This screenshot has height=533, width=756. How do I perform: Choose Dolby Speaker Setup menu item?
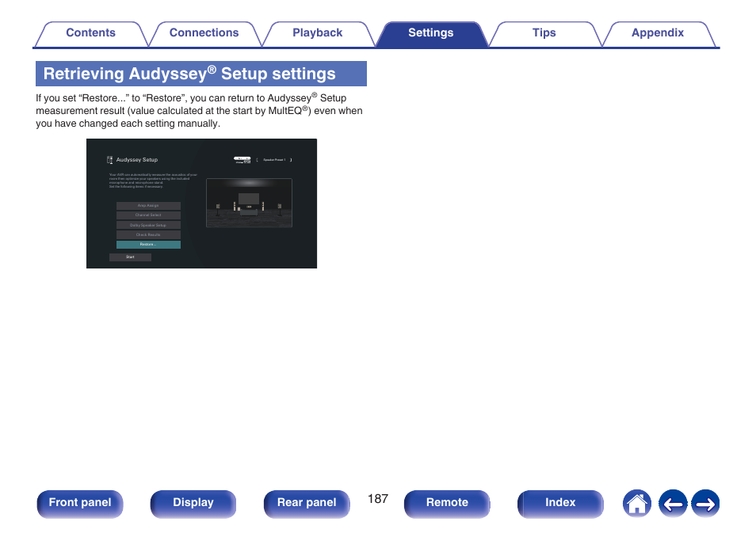[148, 225]
